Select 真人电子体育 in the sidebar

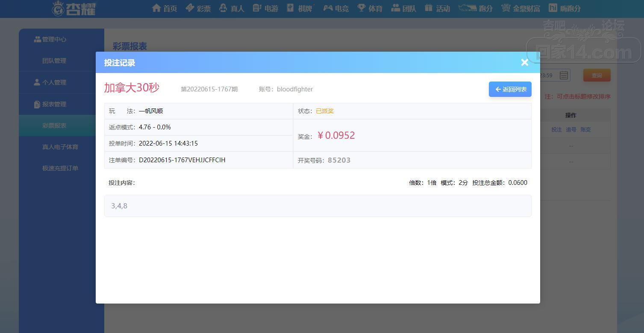tap(61, 147)
